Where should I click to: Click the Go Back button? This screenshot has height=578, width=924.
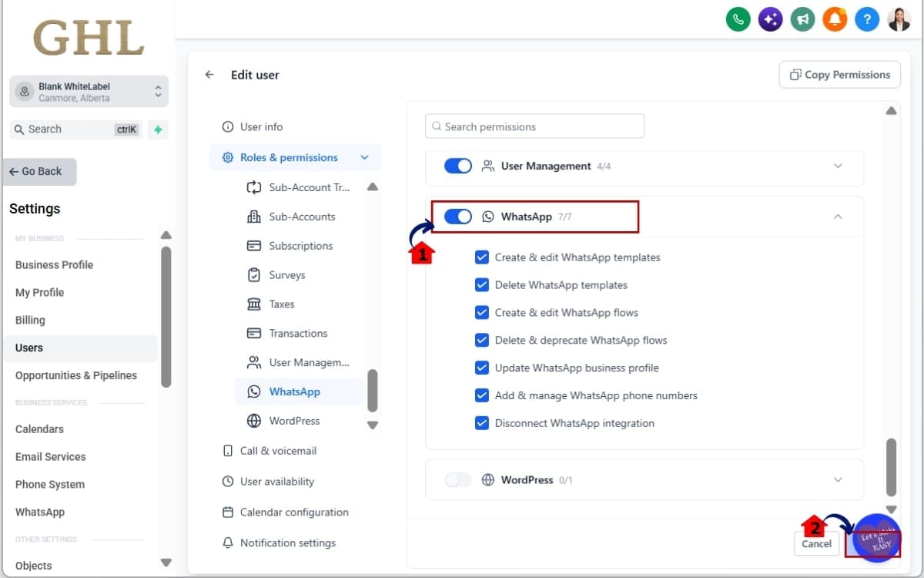tap(40, 172)
